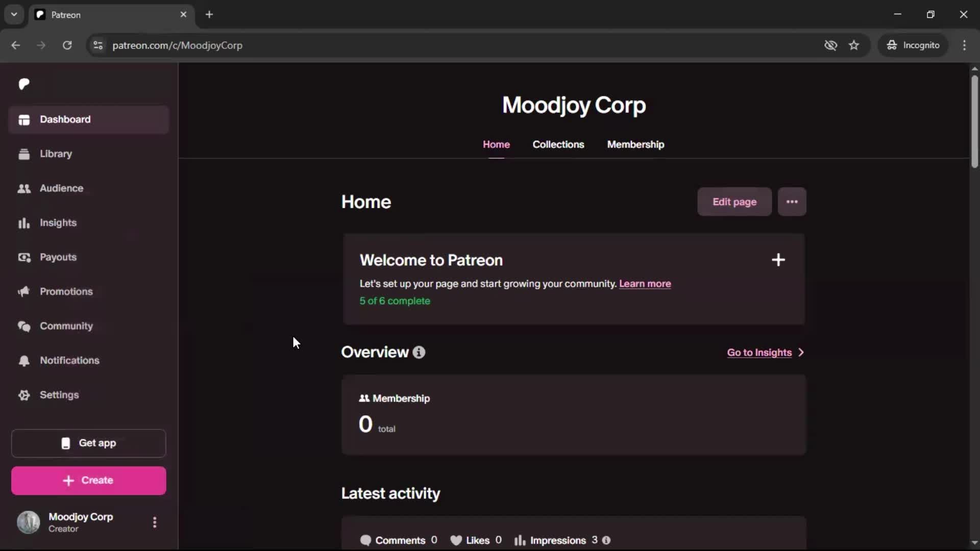
Task: Open the Dashboard sidebar item
Action: 89,119
